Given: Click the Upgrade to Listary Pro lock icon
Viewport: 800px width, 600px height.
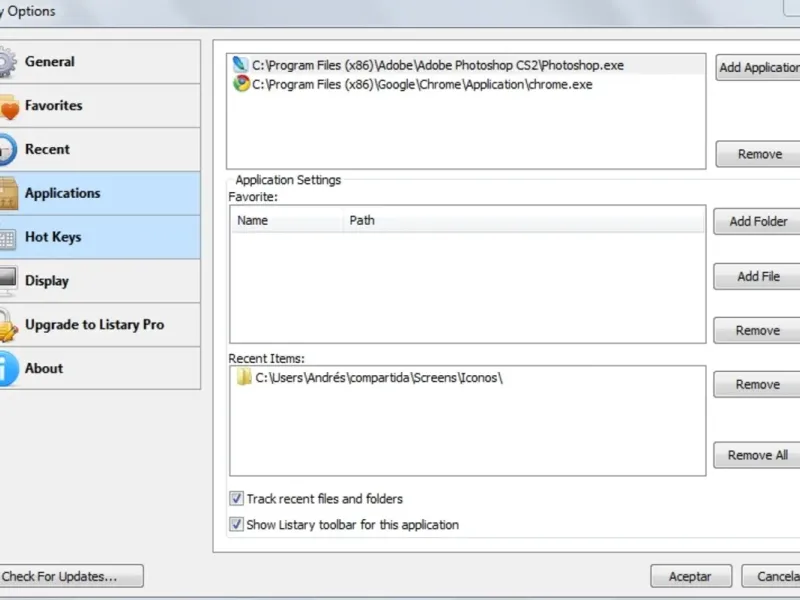Looking at the screenshot, I should [x=7, y=325].
